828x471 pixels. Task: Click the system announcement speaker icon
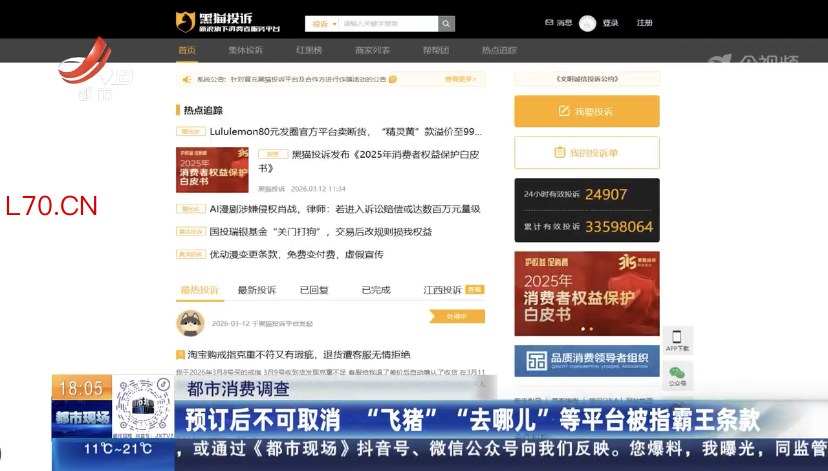(186, 79)
